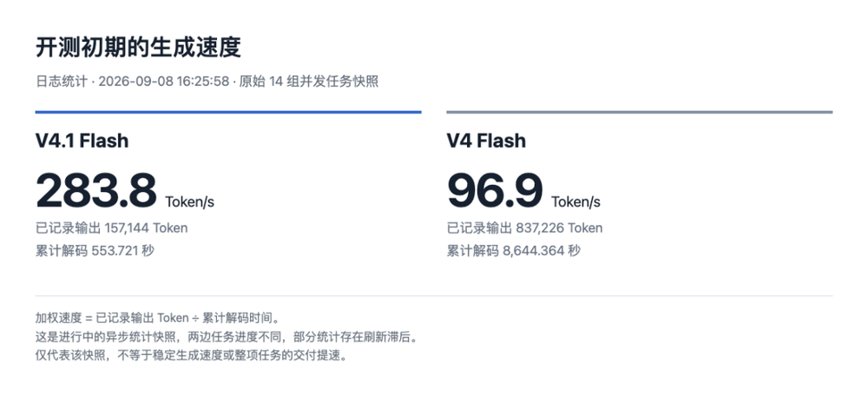The image size is (868, 396).
Task: Click 已记录输出 157,144 Token line
Action: 111,228
